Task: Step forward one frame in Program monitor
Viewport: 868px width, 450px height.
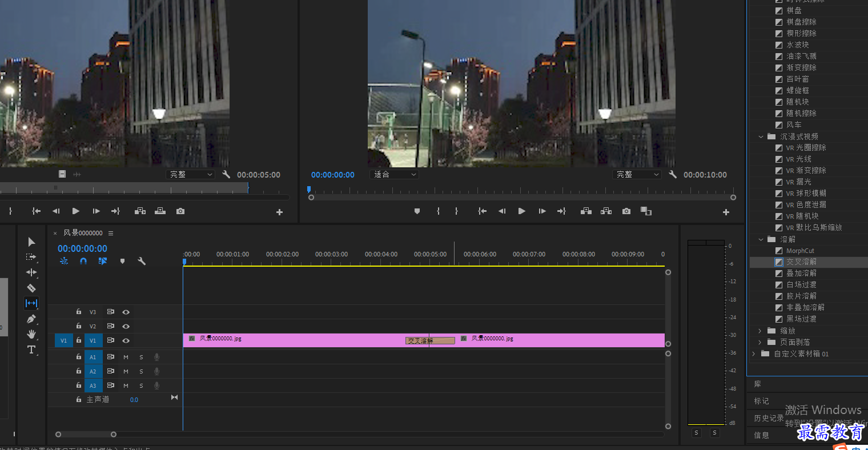Action: 542,211
